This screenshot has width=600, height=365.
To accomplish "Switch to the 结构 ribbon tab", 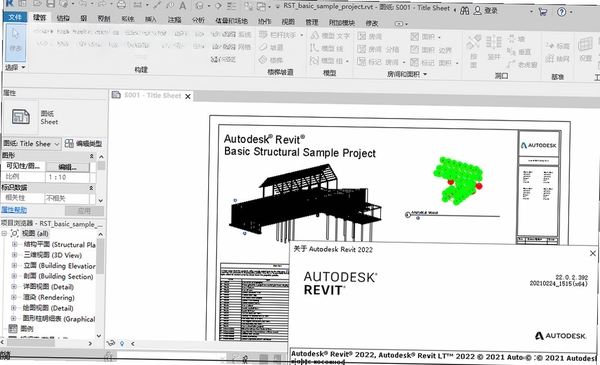I will (63, 18).
